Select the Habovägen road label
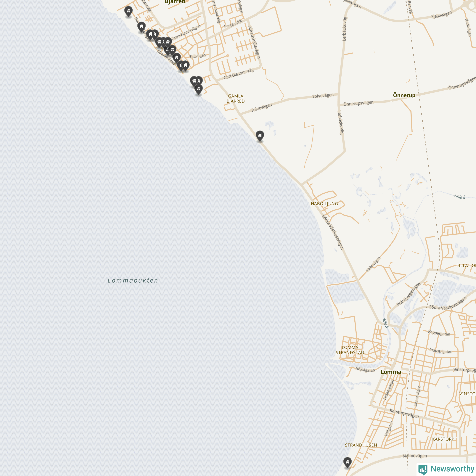The width and height of the screenshot is (476, 476). pyautogui.click(x=373, y=264)
